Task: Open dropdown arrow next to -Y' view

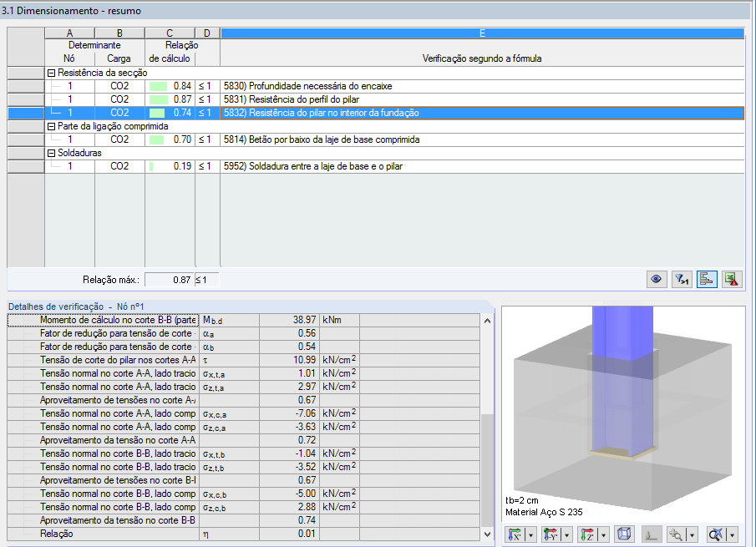Action: (567, 534)
